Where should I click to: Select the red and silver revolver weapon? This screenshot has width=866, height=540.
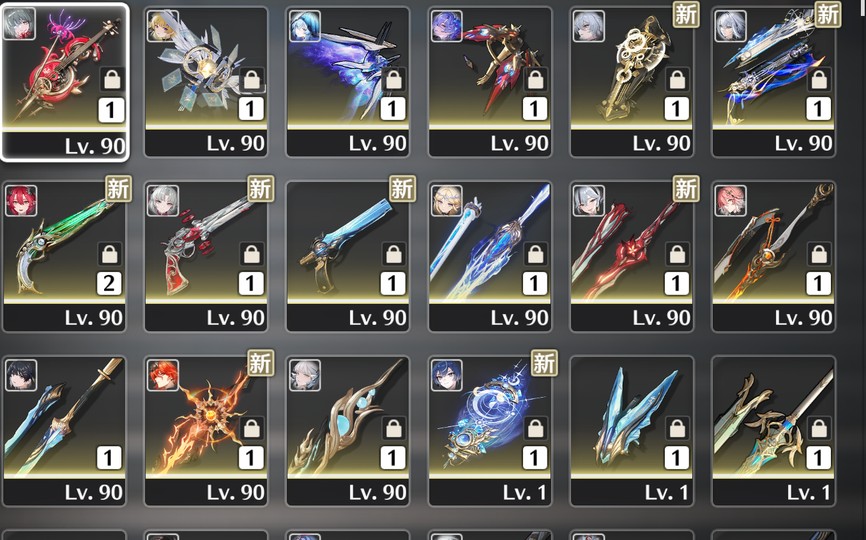point(206,256)
